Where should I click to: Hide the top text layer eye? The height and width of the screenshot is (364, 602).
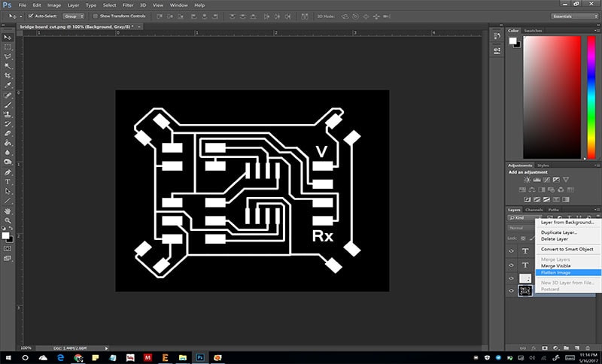tap(511, 251)
